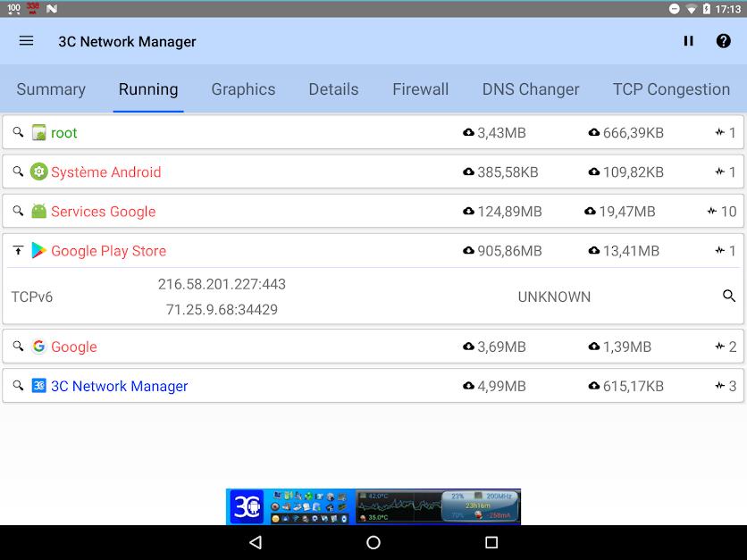This screenshot has width=747, height=560.
Task: Select the root process name
Action: (x=63, y=133)
